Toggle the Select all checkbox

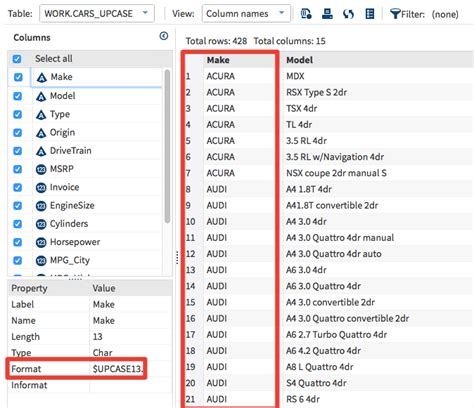[17, 59]
